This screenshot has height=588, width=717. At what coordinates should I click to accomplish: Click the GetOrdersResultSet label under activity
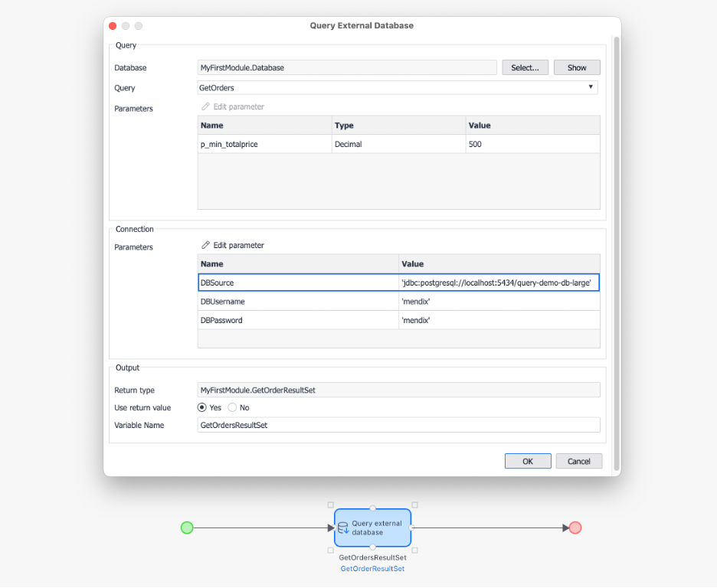tap(373, 557)
